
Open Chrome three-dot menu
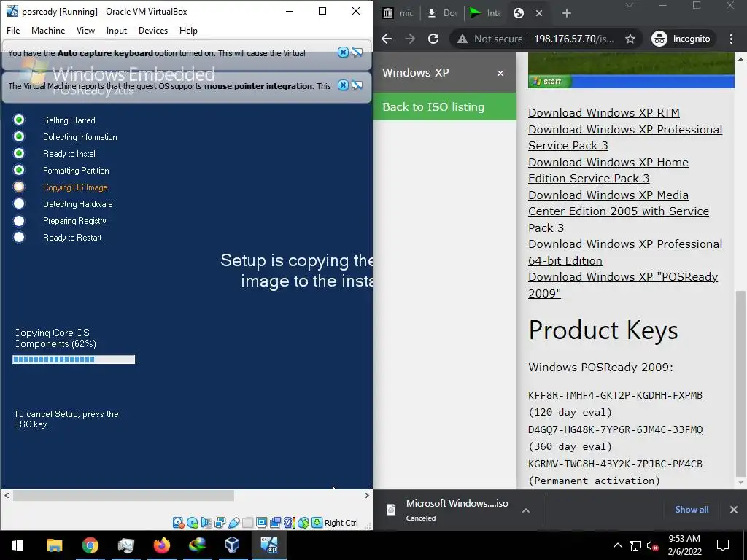pos(731,39)
